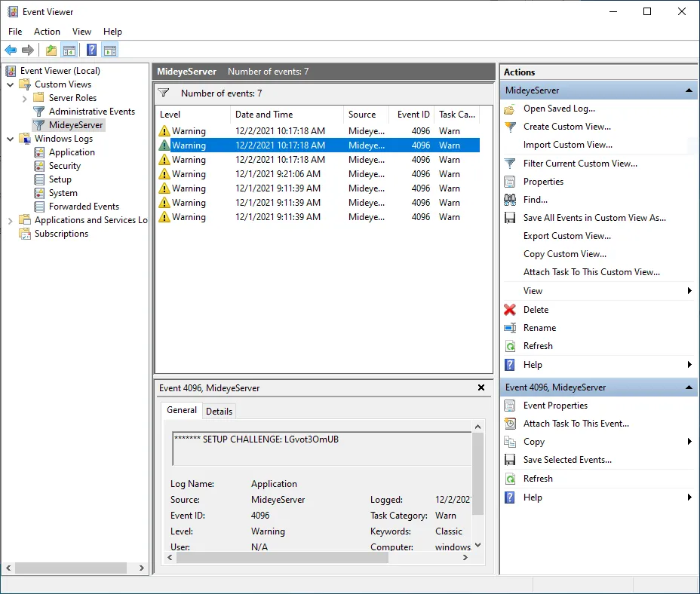700x594 pixels.
Task: Click the Save All Events disk icon
Action: pyautogui.click(x=511, y=217)
